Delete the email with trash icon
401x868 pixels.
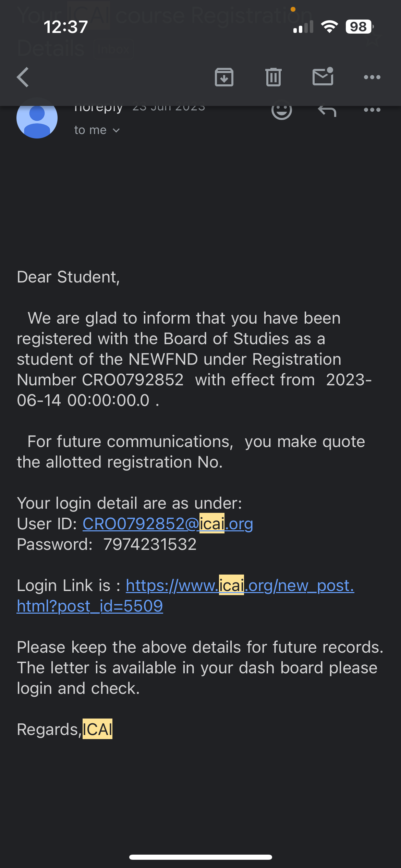coord(273,77)
